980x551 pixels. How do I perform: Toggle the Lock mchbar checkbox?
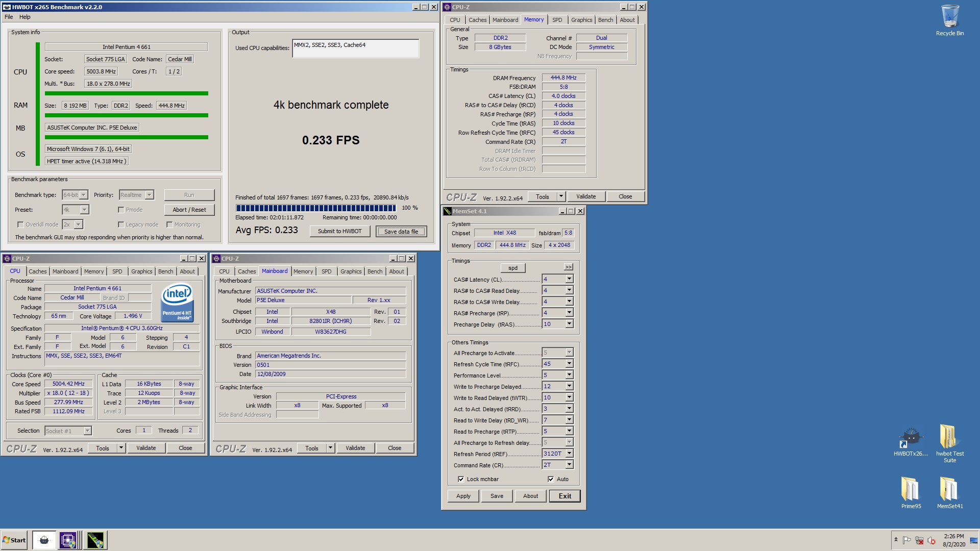[x=461, y=479]
